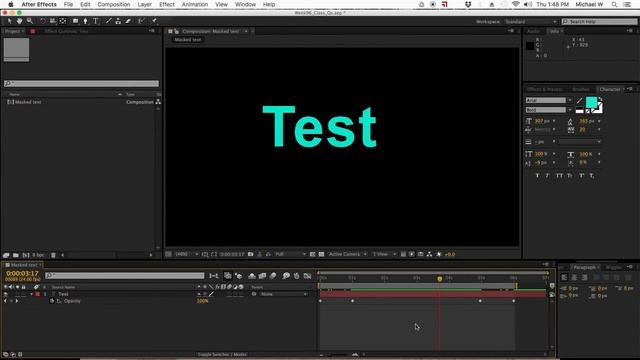Toggle Motion Blur switch in timeline
The width and height of the screenshot is (640, 360).
point(273,276)
